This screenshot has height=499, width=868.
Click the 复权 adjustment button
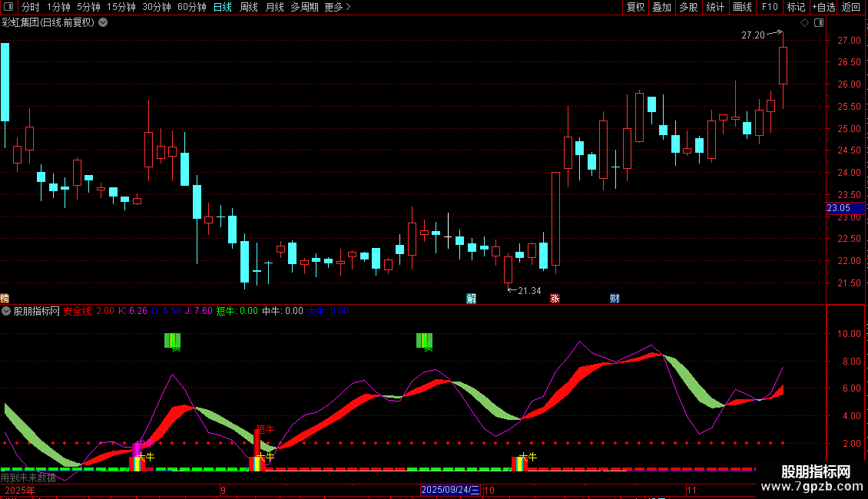click(635, 7)
